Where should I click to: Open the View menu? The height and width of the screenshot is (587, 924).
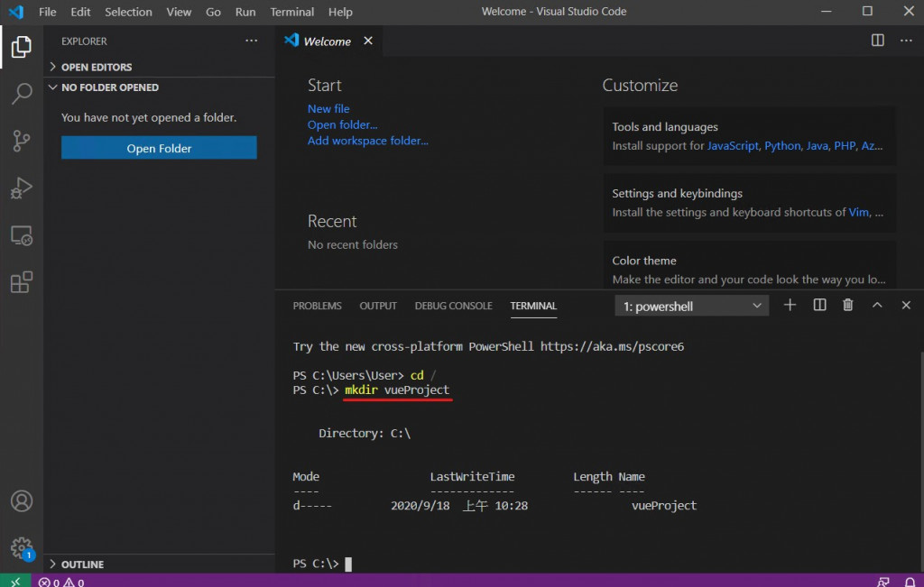coord(179,12)
